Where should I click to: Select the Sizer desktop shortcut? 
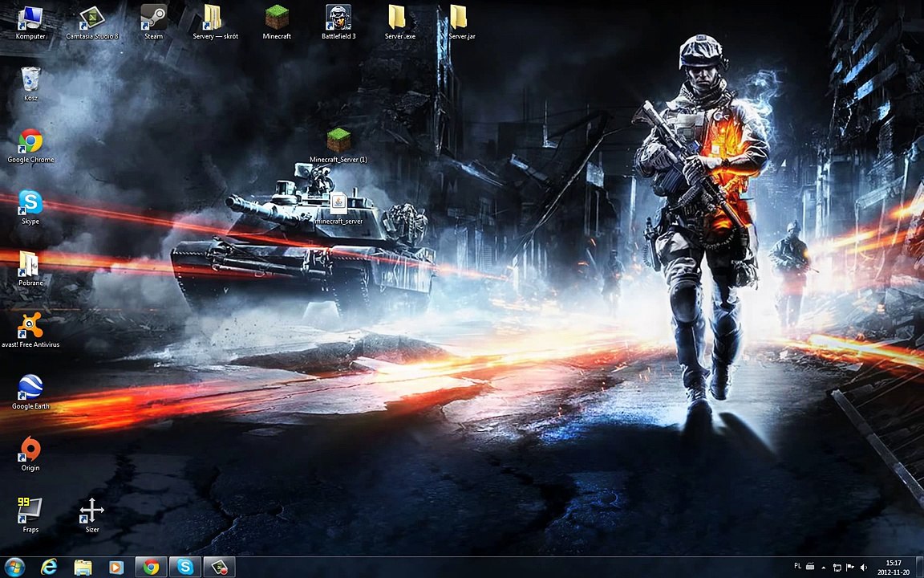92,515
